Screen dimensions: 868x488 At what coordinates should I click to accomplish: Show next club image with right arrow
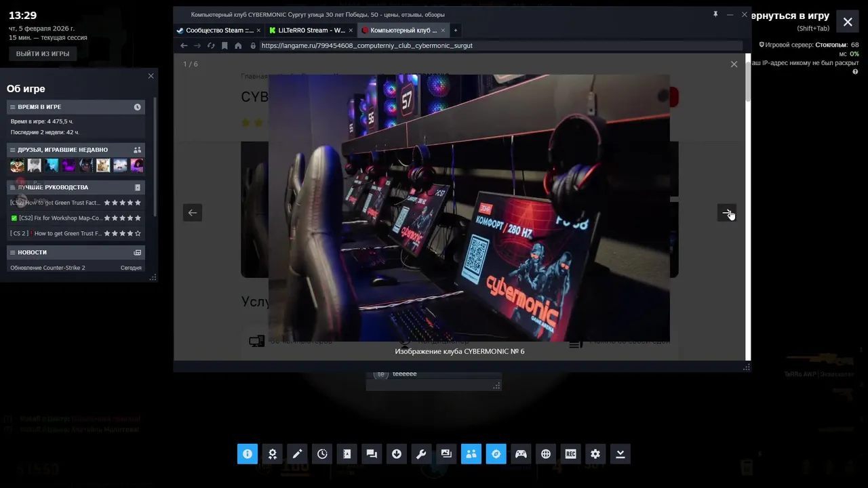coord(727,213)
